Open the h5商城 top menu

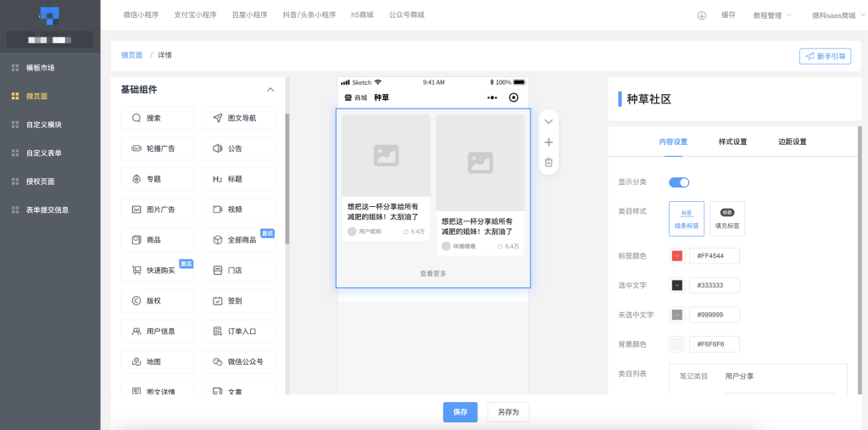pos(363,15)
